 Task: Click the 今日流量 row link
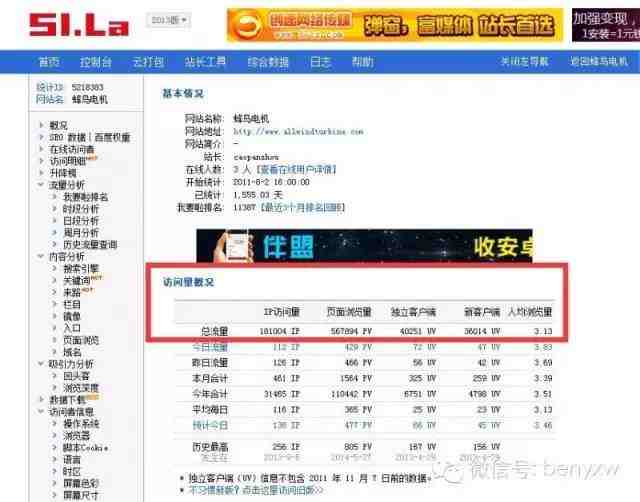(210, 347)
